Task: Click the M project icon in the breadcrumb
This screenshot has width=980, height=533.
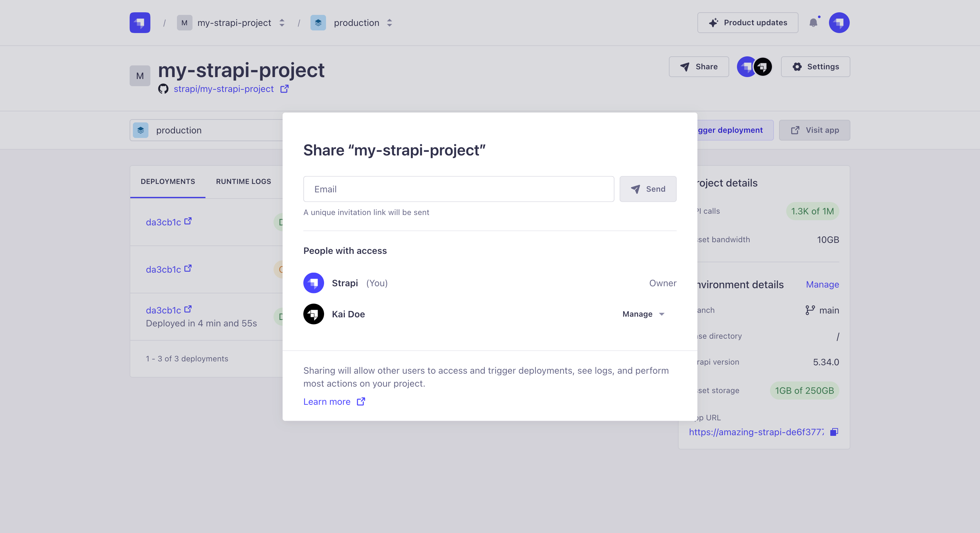Action: click(x=184, y=22)
